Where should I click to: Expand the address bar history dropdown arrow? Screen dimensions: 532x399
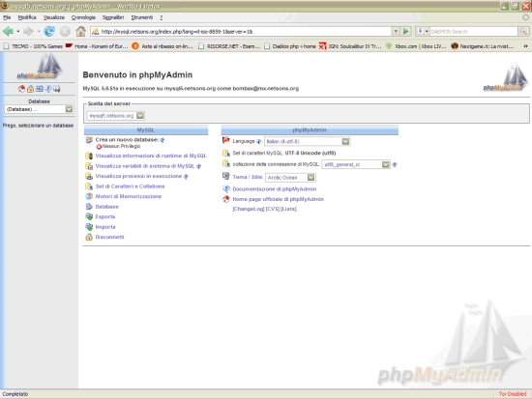click(x=396, y=32)
